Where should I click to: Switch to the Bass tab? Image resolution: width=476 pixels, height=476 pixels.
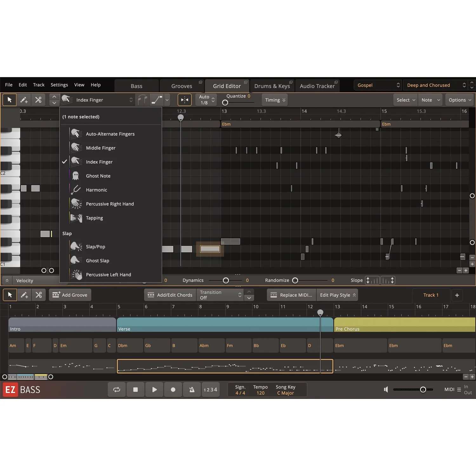point(136,86)
